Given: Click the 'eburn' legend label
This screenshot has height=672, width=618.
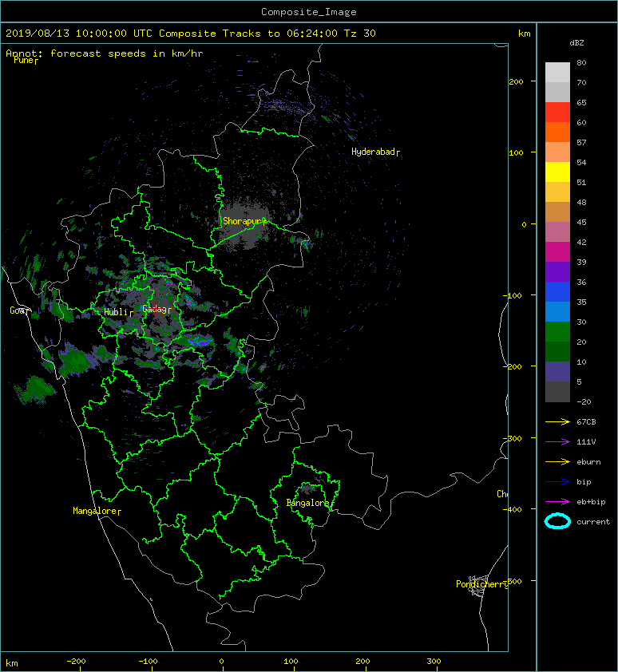Looking at the screenshot, I should click(x=588, y=462).
